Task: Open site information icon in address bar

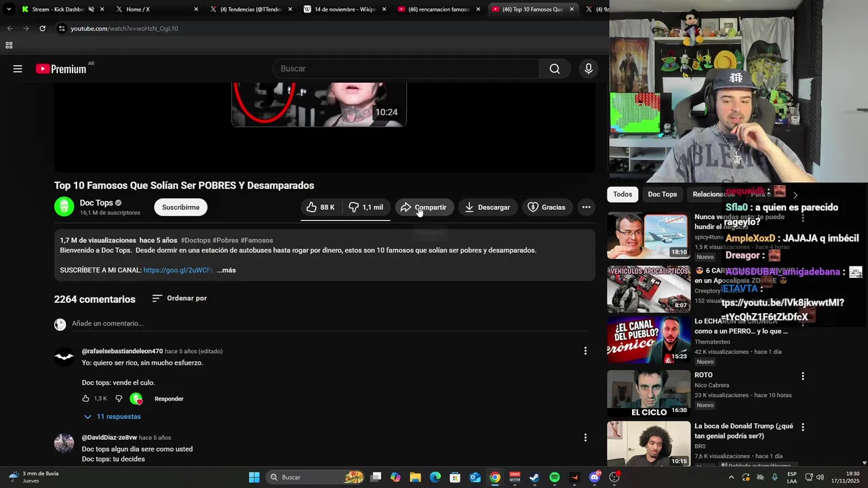Action: [x=62, y=28]
